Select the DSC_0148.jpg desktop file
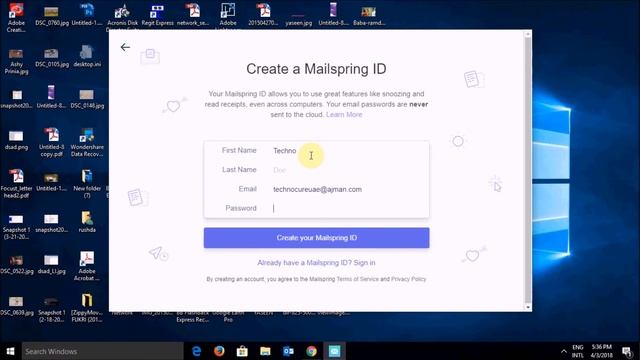Viewport: 640px width, 360px height. [x=87, y=98]
